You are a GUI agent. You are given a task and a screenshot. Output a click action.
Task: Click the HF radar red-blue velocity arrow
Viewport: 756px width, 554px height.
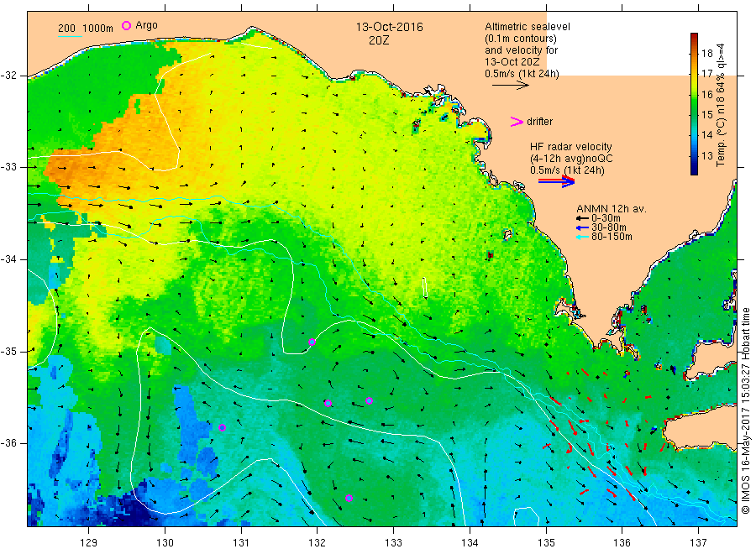coord(556,181)
